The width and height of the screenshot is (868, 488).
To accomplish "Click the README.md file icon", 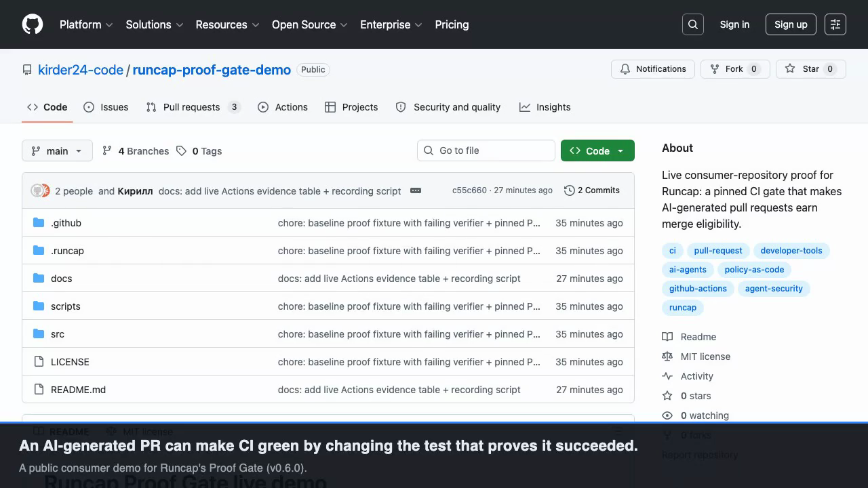I will pyautogui.click(x=39, y=390).
